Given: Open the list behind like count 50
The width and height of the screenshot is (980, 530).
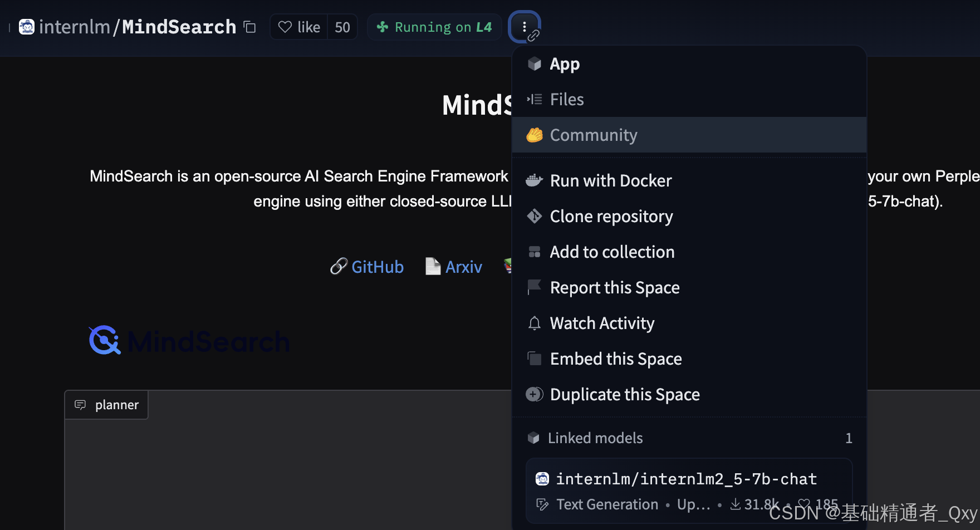Looking at the screenshot, I should (342, 27).
